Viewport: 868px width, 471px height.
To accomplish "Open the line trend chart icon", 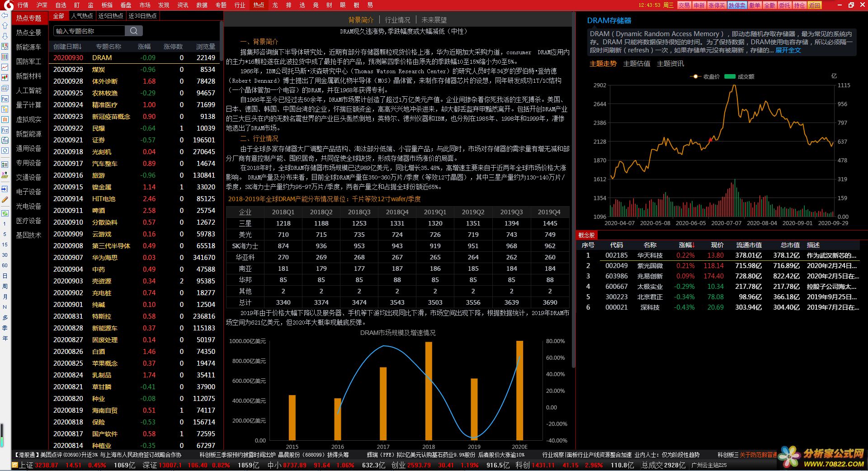I will 5,67.
